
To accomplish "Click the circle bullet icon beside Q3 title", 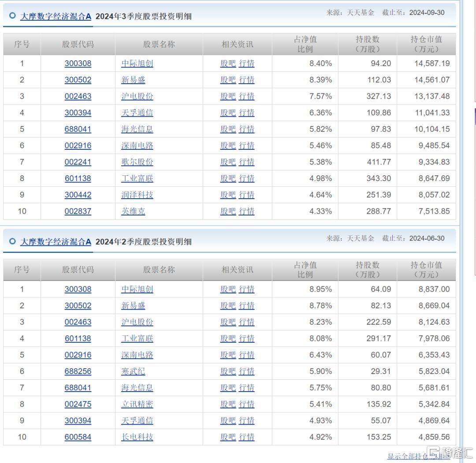I will coord(12,15).
